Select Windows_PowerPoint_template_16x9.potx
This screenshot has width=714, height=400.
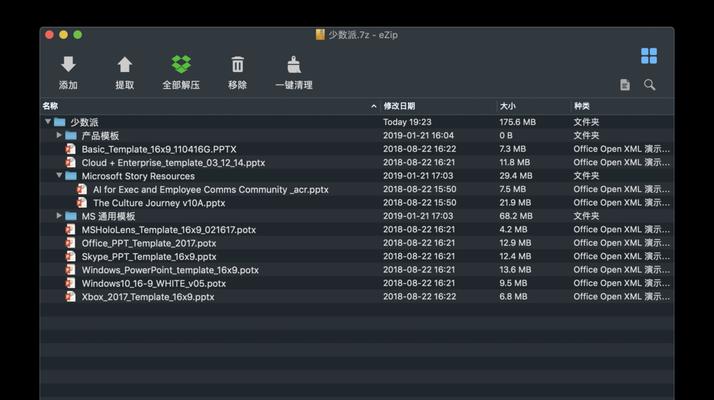pos(170,270)
